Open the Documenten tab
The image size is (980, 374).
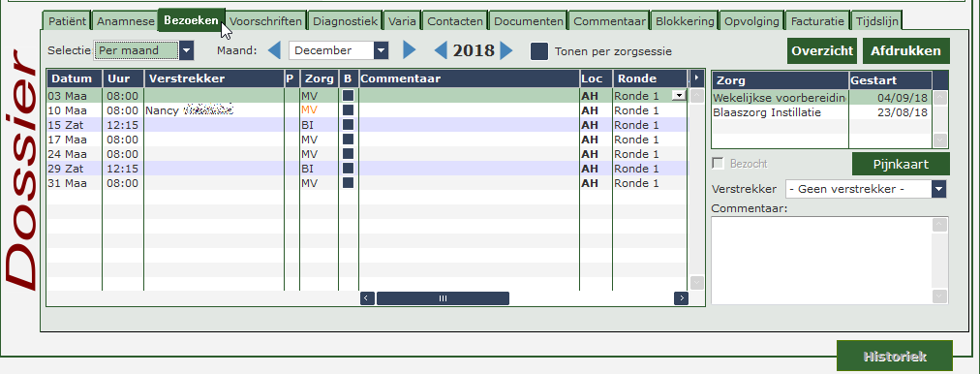pyautogui.click(x=529, y=21)
